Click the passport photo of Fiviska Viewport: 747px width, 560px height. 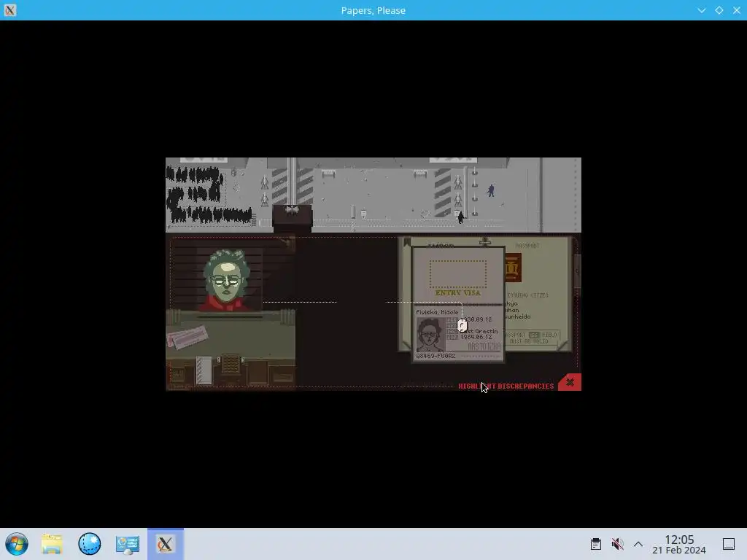[x=430, y=335]
